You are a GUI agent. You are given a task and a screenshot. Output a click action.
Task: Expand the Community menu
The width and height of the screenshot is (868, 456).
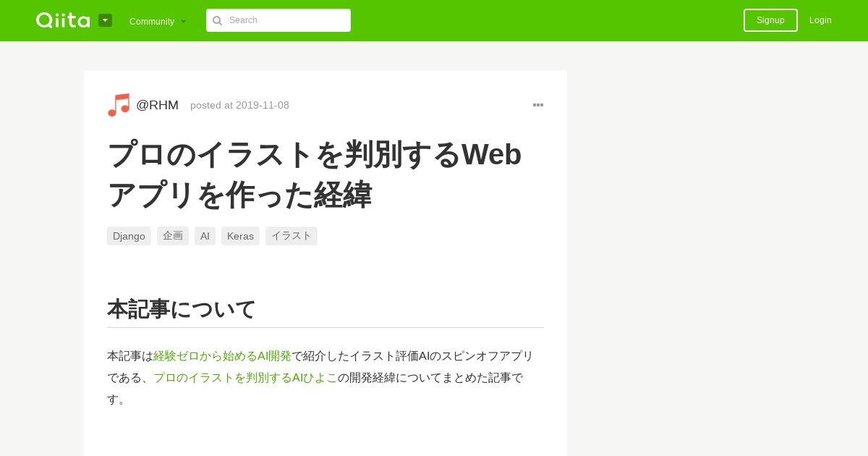click(x=158, y=21)
